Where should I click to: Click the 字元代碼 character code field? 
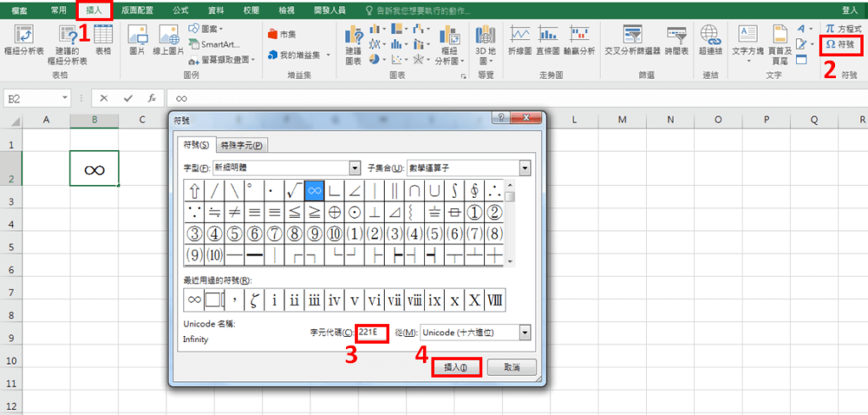click(371, 333)
